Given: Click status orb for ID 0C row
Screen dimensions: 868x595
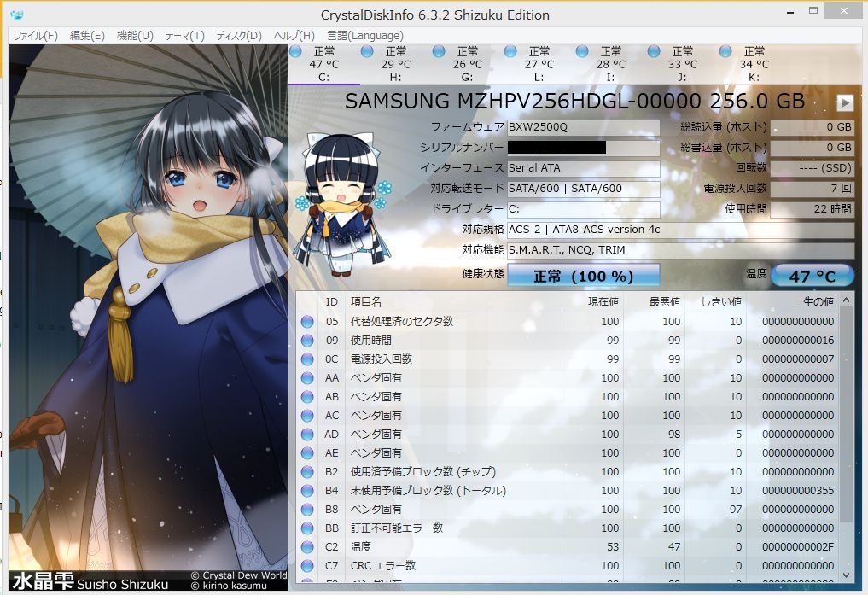Looking at the screenshot, I should tap(307, 359).
